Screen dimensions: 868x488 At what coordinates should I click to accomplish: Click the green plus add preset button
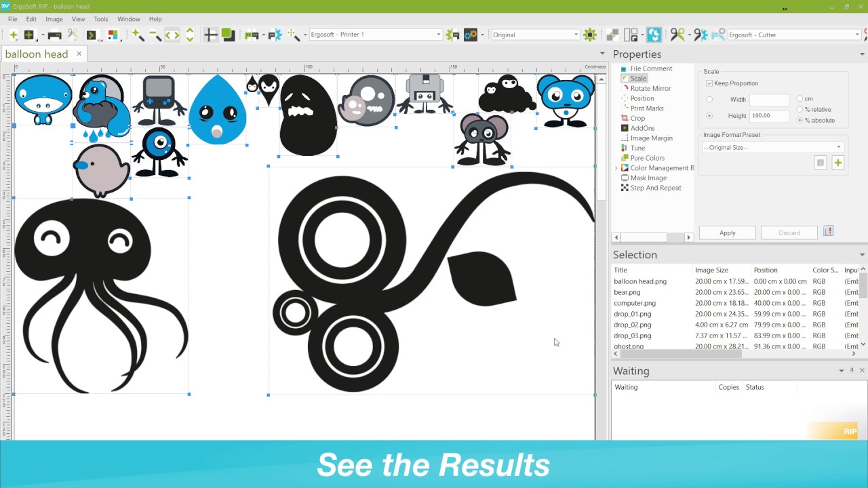838,163
